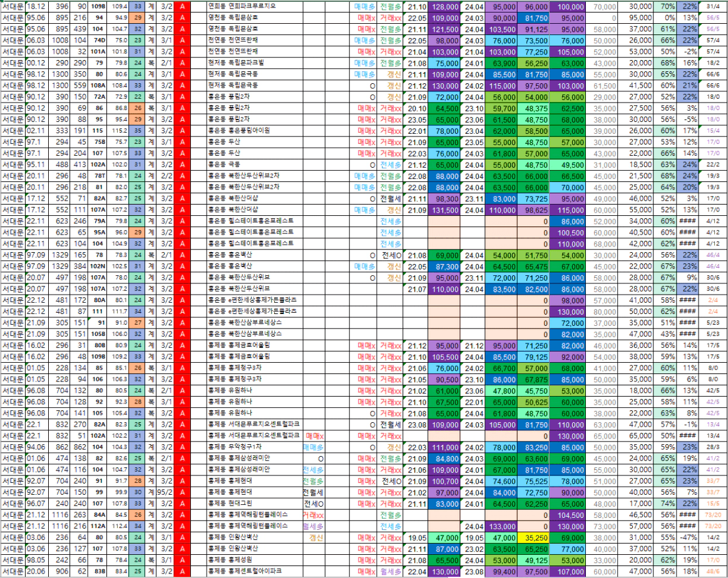Click the percentage cell showing 70%
The height and width of the screenshot is (578, 728).
[665, 6]
